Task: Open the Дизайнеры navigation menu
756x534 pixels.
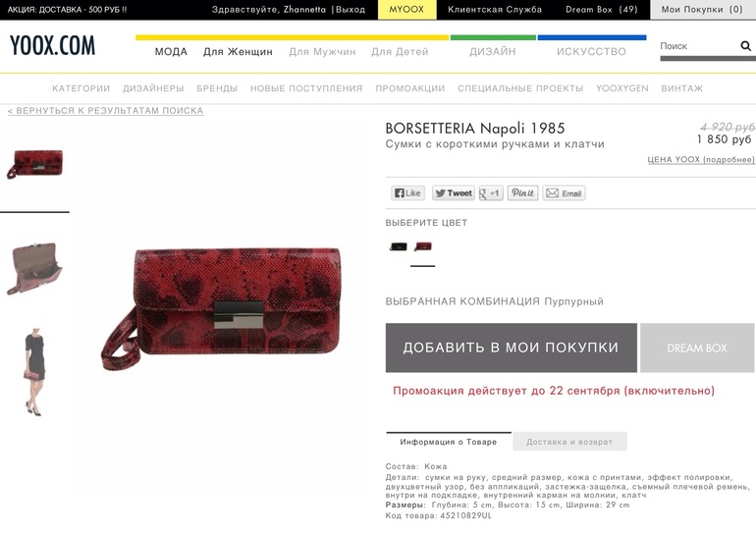Action: tap(153, 88)
